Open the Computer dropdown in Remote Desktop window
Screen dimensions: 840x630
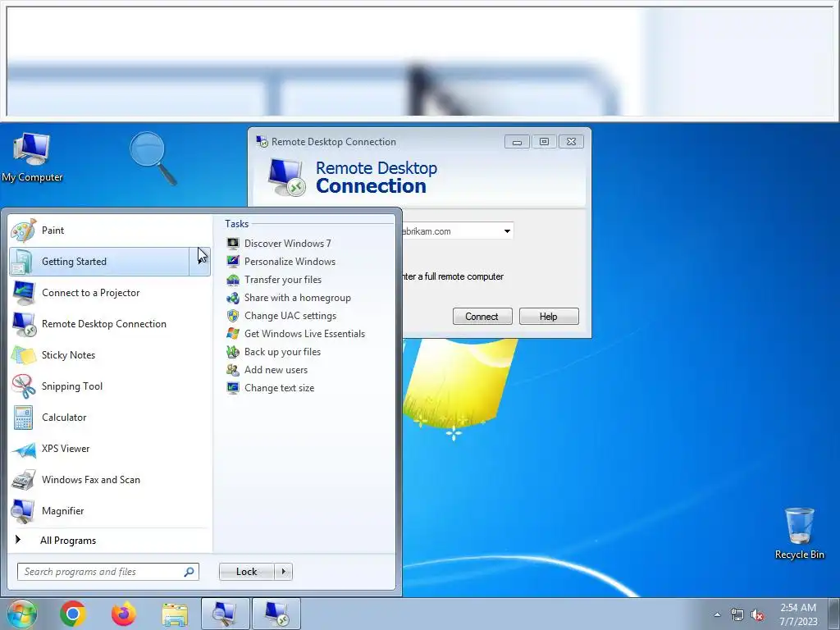coord(507,231)
